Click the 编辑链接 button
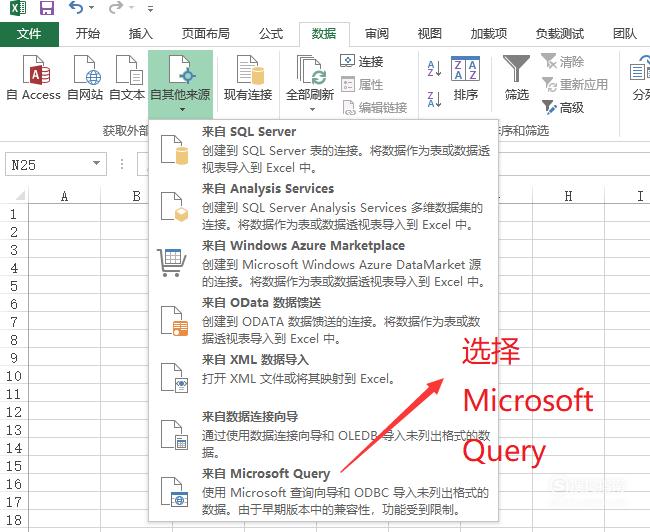The height and width of the screenshot is (532, 650). pyautogui.click(x=375, y=108)
